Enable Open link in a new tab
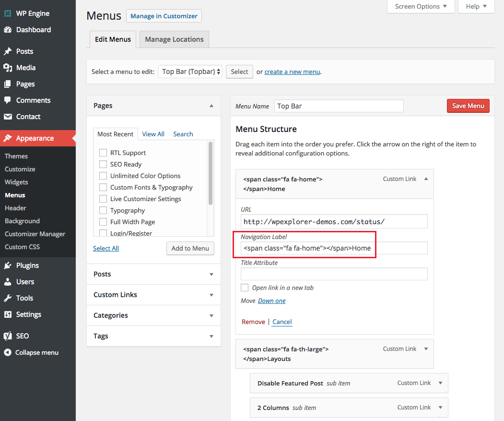Viewport: 504px width, 421px height. click(x=245, y=288)
